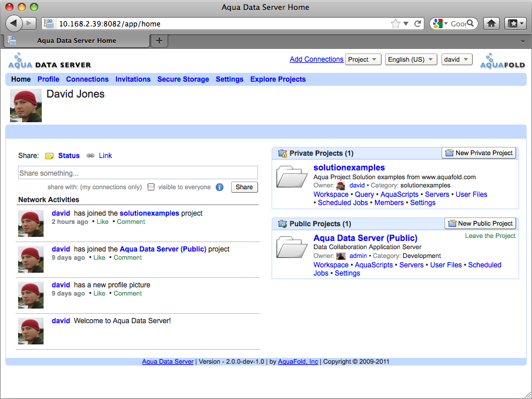This screenshot has width=532, height=399.
Task: Click the Network Activities heading
Action: [49, 200]
